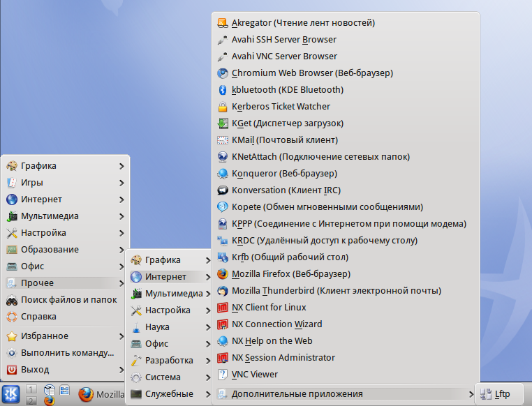Screen dimensions: 532x406
Task: Click the Mozilla Thunderbird icon
Action: tap(223, 290)
